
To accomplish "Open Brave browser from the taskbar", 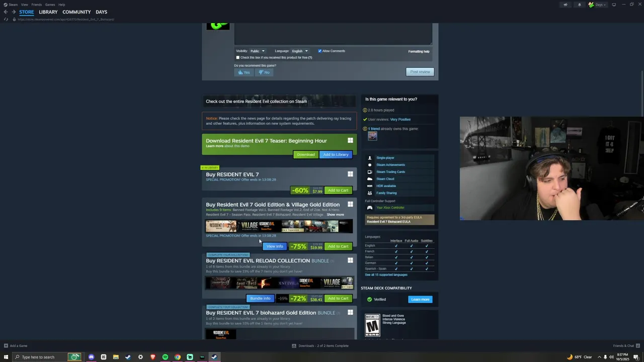I will [x=153, y=357].
